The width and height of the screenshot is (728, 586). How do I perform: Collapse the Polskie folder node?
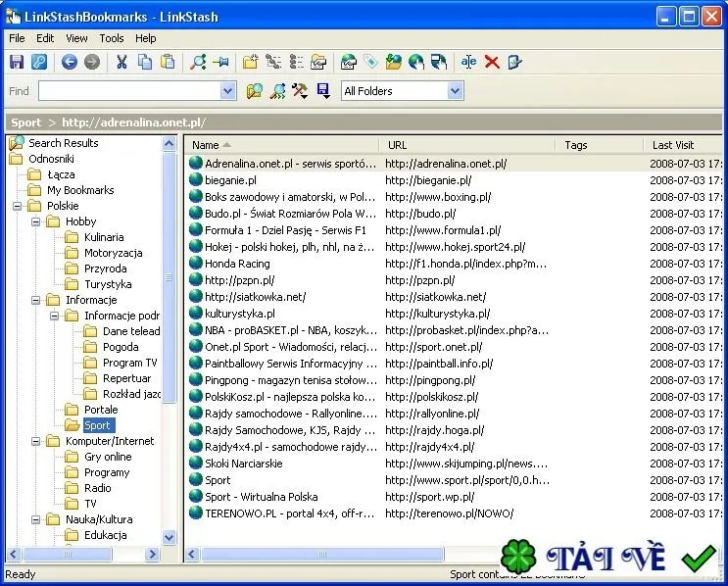(18, 206)
